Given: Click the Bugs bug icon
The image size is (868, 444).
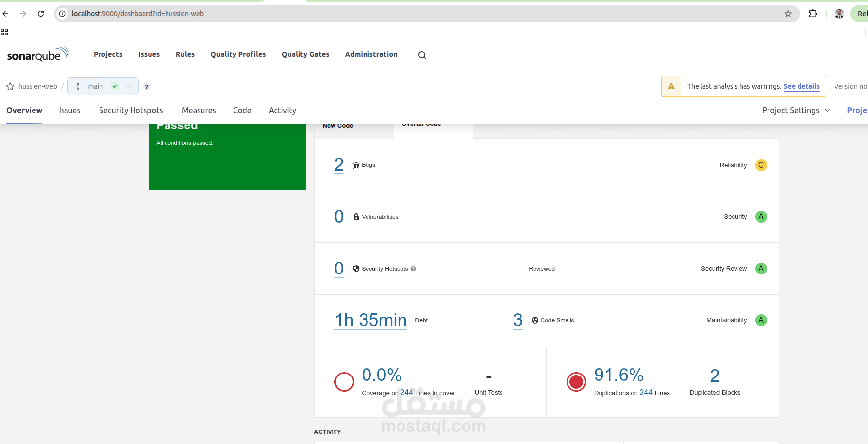Looking at the screenshot, I should coord(356,165).
